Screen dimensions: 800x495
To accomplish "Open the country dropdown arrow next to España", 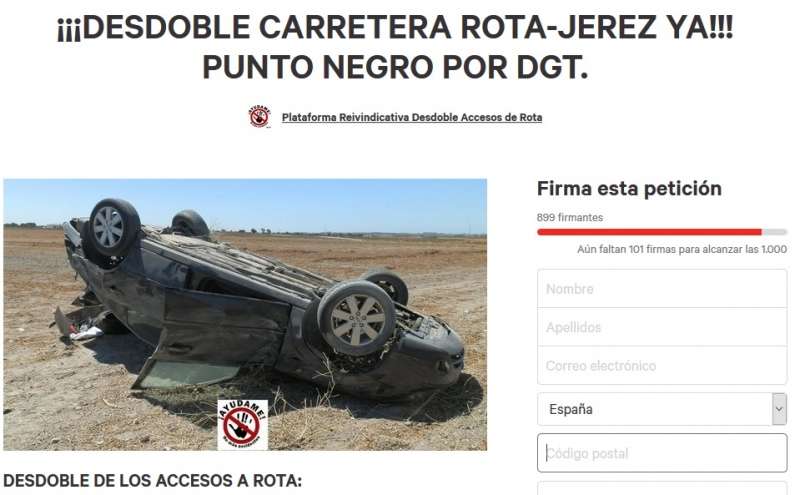I will pos(779,409).
